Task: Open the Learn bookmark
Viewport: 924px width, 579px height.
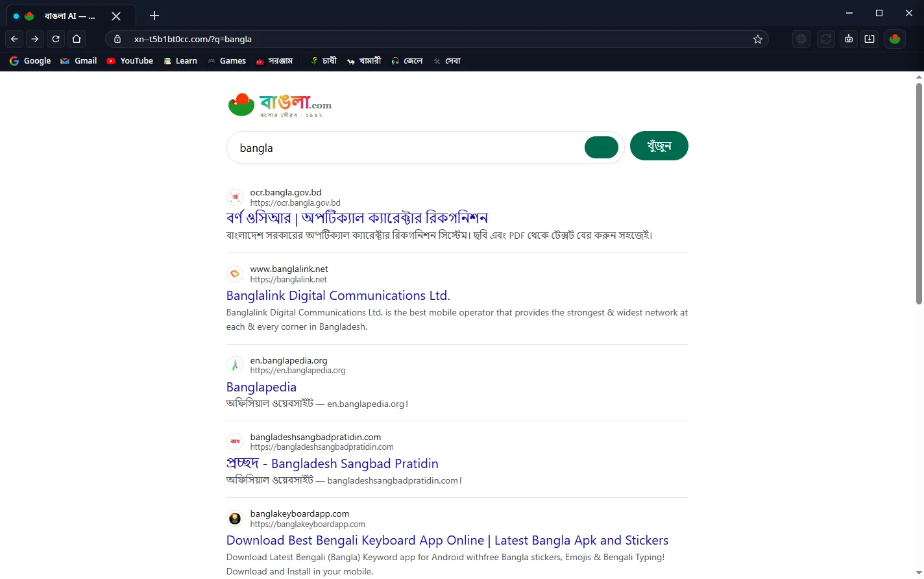Action: coord(180,61)
